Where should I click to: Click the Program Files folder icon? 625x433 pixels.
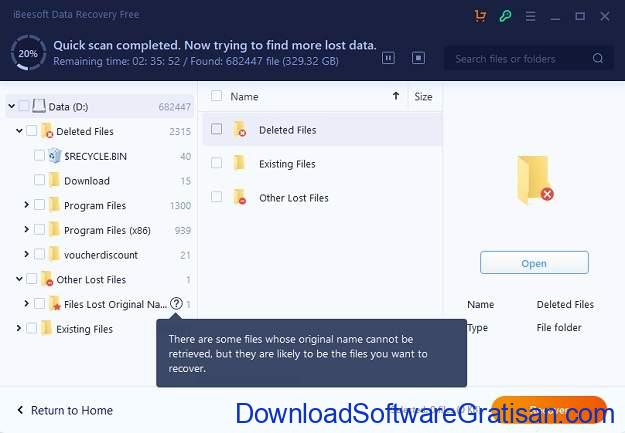click(54, 205)
